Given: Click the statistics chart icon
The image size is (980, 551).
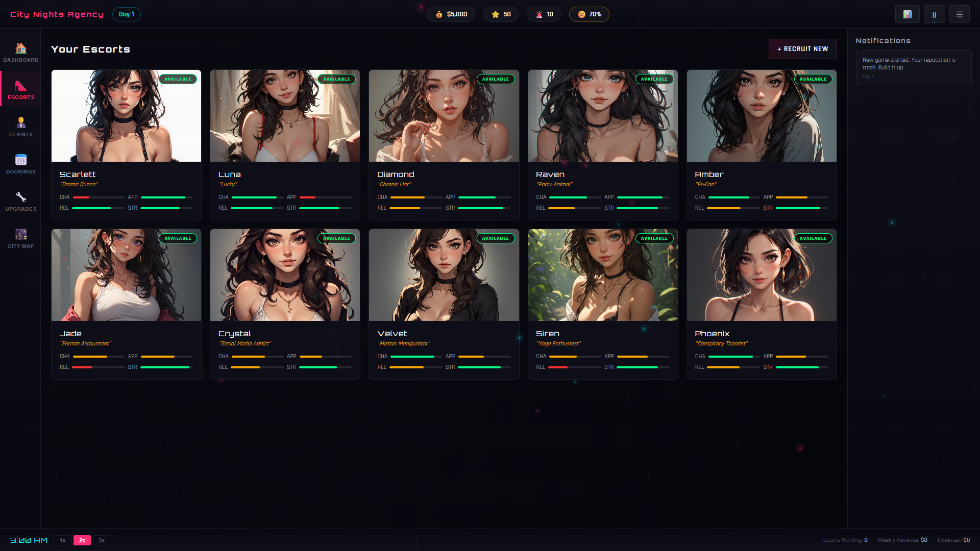Looking at the screenshot, I should [907, 14].
